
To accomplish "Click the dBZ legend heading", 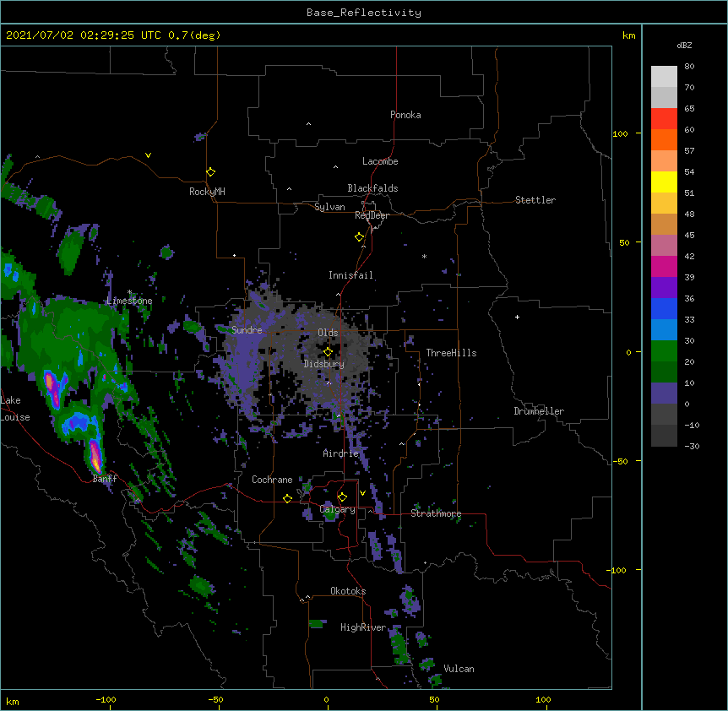I will [x=684, y=45].
